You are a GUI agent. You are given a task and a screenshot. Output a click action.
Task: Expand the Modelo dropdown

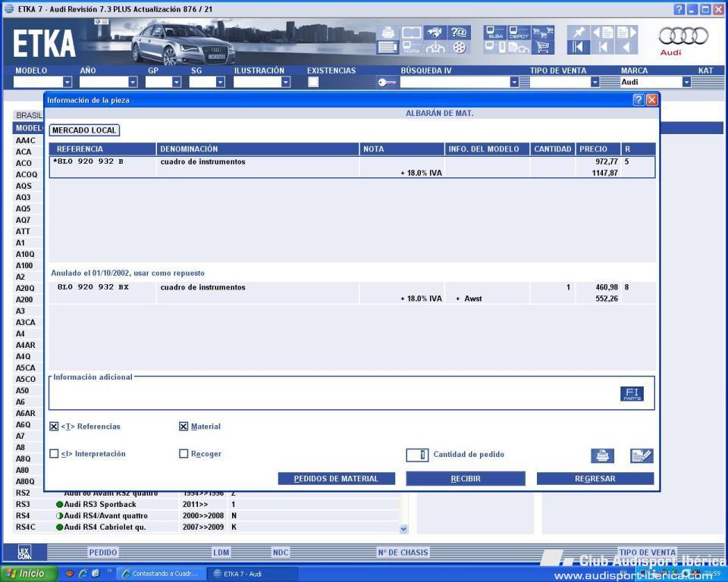[67, 82]
